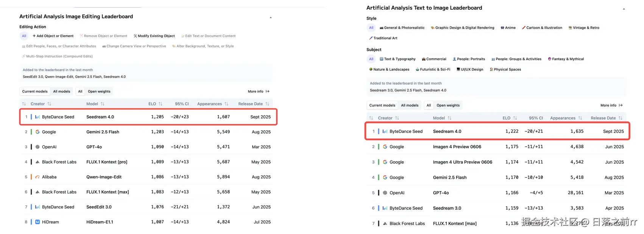The image size is (644, 234).
Task: Click ByteDance Seed logo in SeedEdit 3.0 row
Action: click(x=37, y=207)
